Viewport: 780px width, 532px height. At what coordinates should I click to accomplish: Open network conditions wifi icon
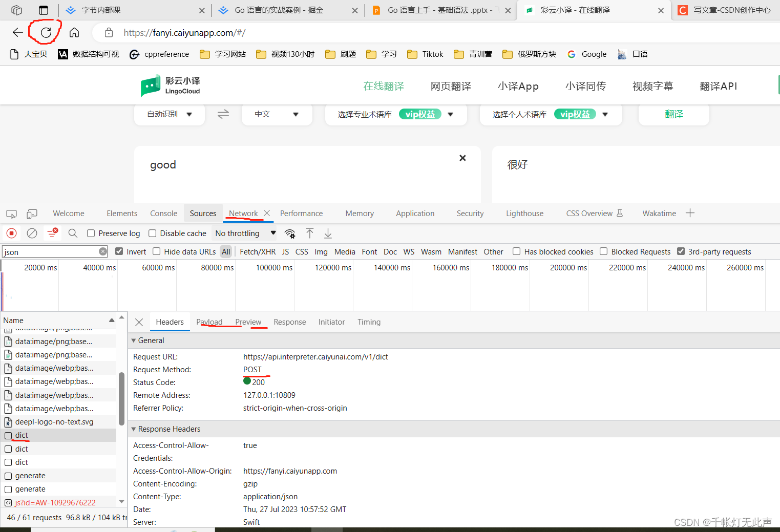(x=290, y=233)
